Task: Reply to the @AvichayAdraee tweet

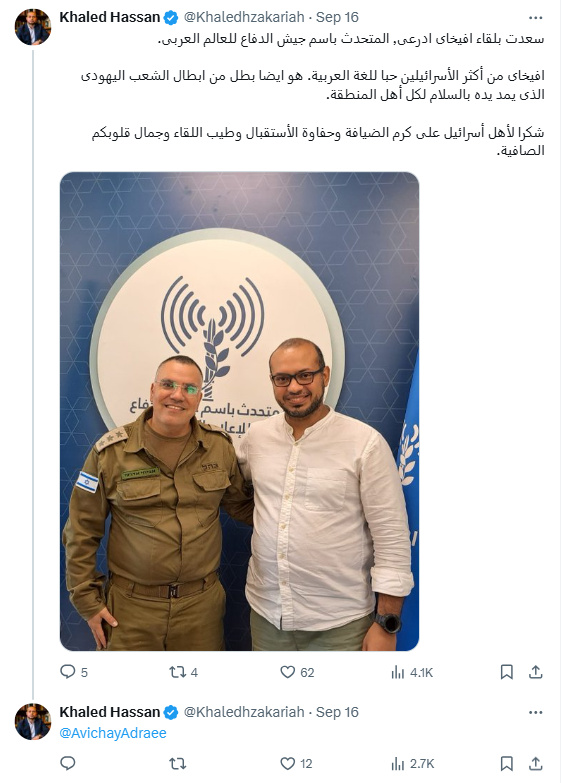Action: click(67, 763)
